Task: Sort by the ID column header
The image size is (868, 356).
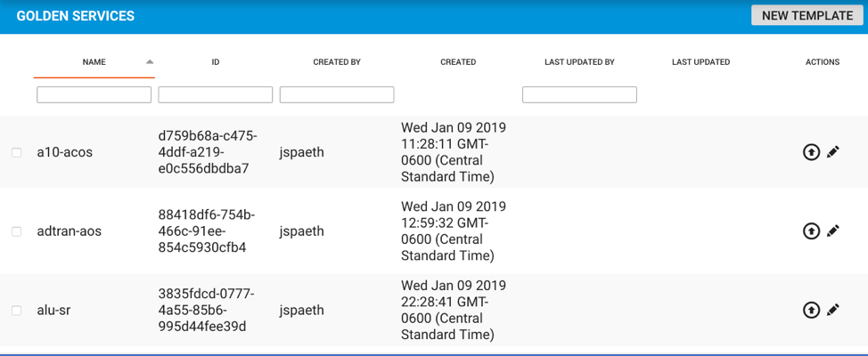Action: click(216, 62)
